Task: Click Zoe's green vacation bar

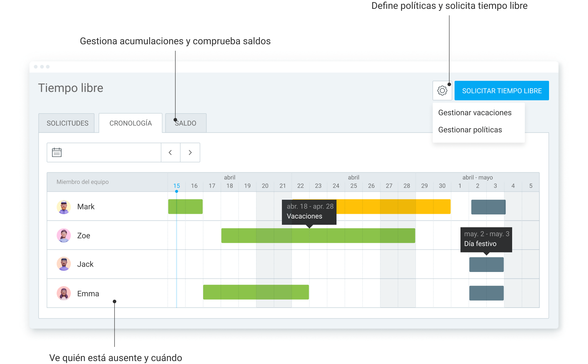Action: click(318, 236)
